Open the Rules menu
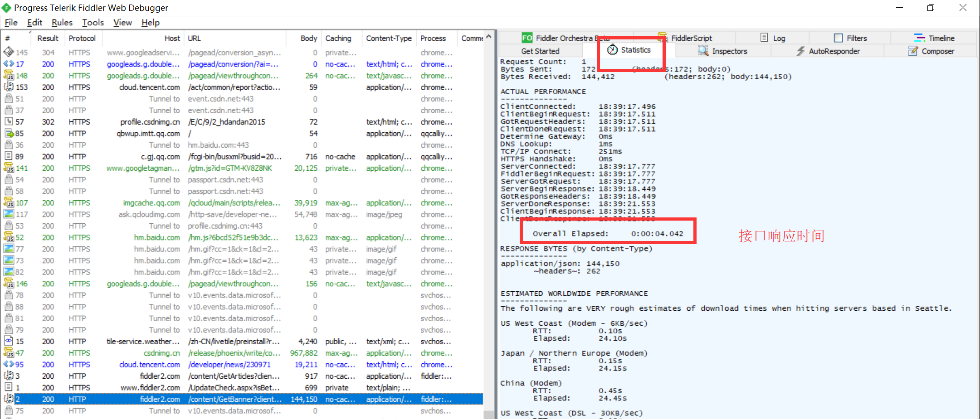 [62, 23]
